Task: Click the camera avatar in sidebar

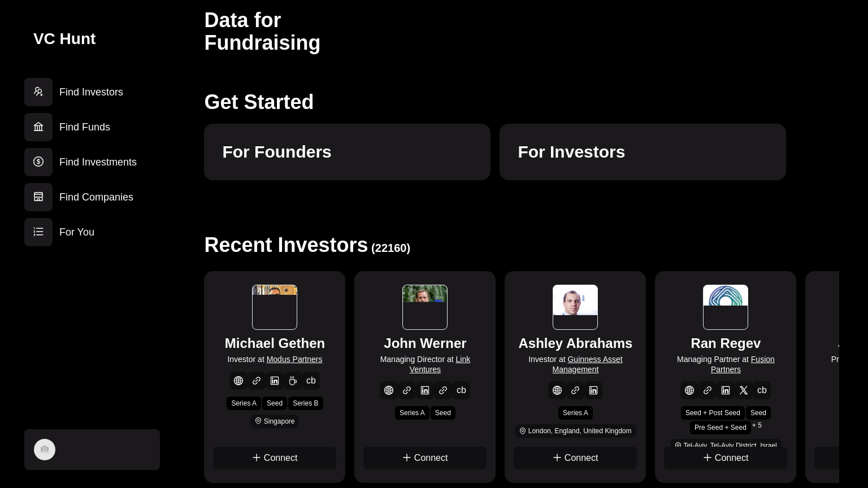Action: 45,450
